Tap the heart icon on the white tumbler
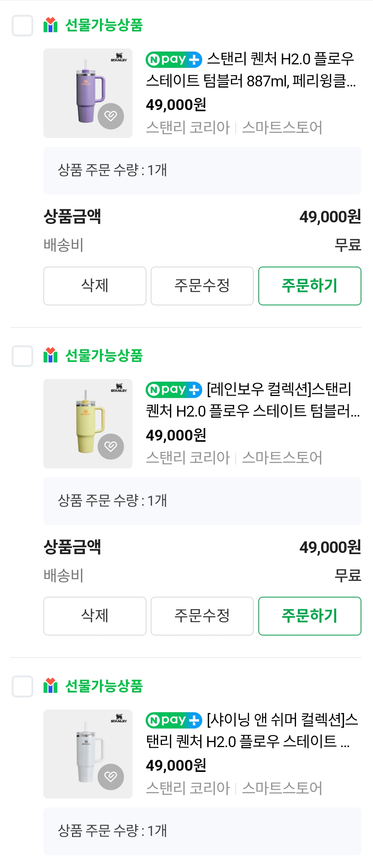The image size is (373, 868). pyautogui.click(x=111, y=777)
